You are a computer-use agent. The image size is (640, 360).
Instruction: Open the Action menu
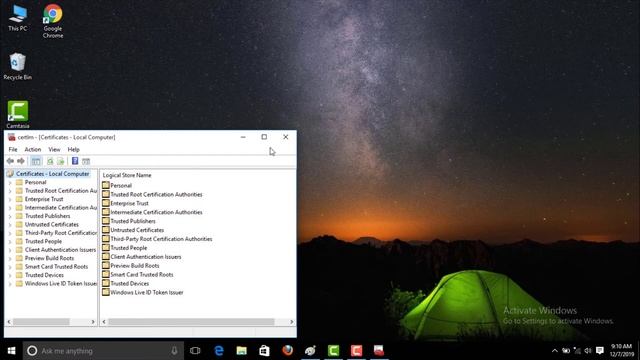[33, 149]
